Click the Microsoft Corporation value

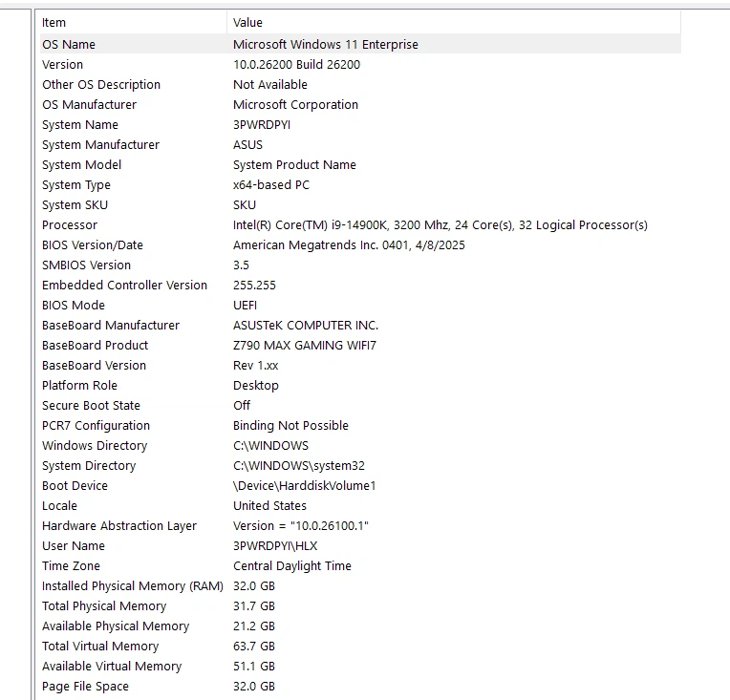[x=295, y=104]
